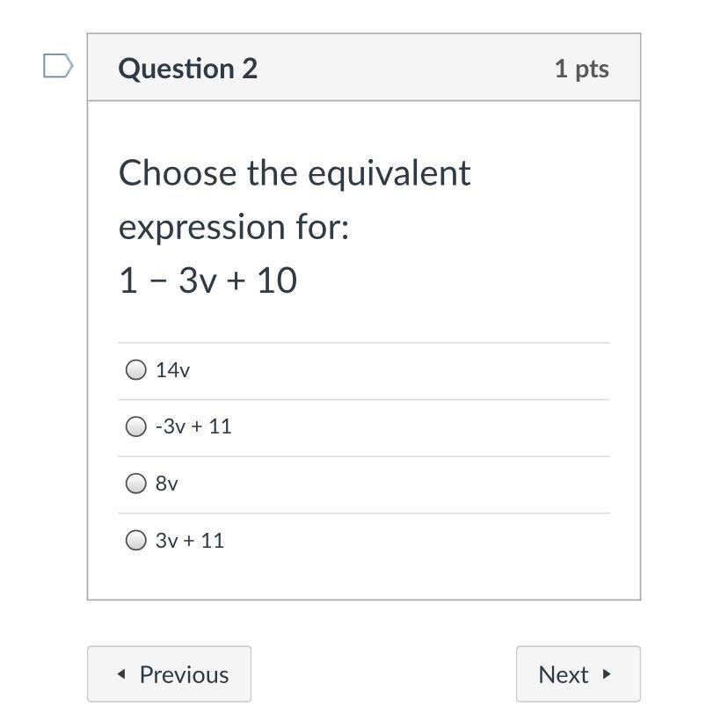The image size is (728, 728).
Task: Advance with the Next button
Action: click(x=578, y=674)
